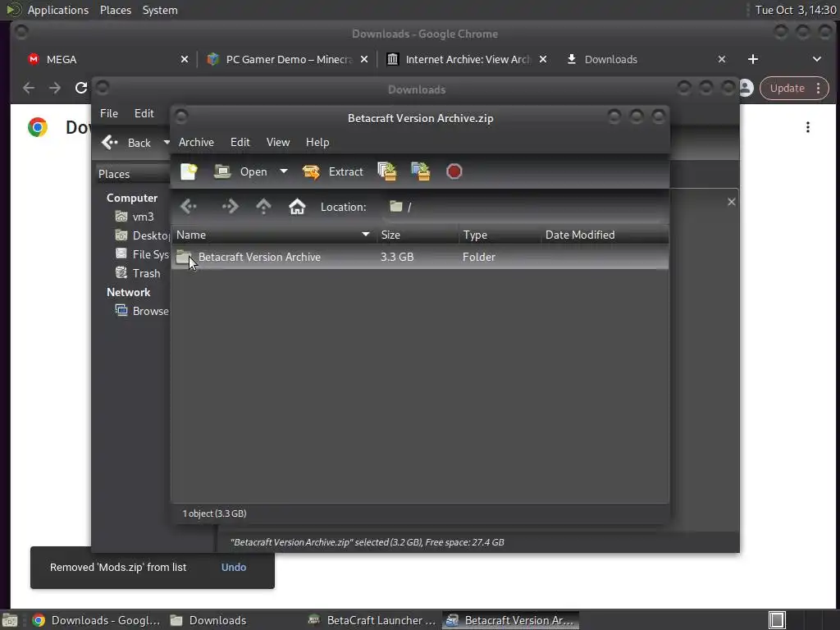
Task: Add a folder to archive icon
Action: pyautogui.click(x=421, y=171)
